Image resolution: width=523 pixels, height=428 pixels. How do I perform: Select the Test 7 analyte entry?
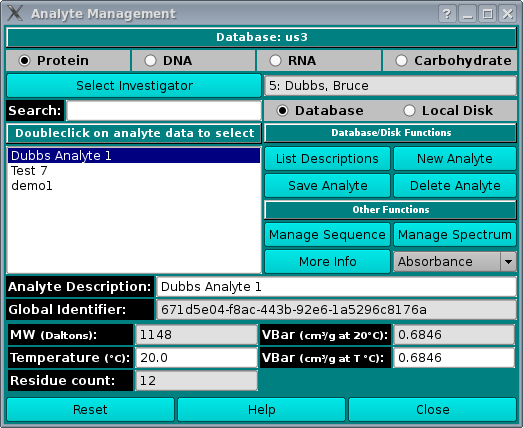(134, 171)
